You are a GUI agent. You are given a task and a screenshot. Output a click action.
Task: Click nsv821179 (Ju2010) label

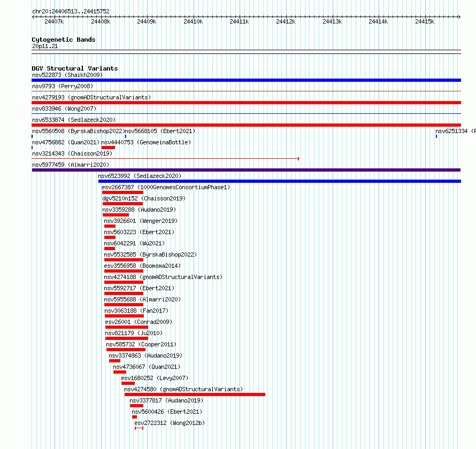point(134,333)
